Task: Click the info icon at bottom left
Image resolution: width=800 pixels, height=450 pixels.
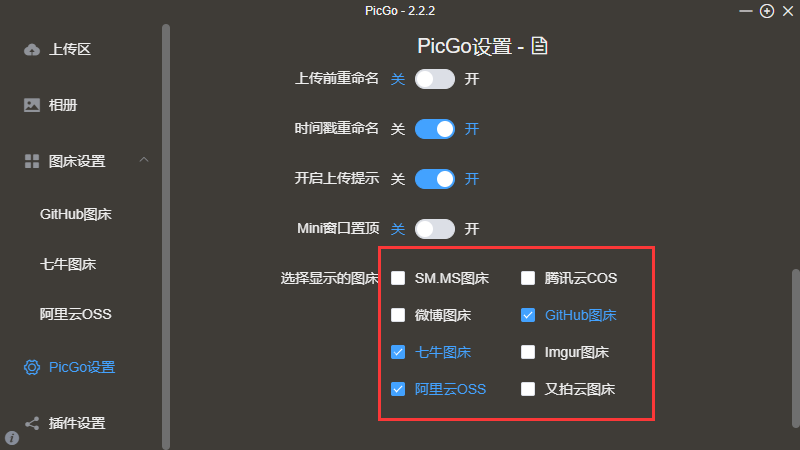Action: point(12,438)
